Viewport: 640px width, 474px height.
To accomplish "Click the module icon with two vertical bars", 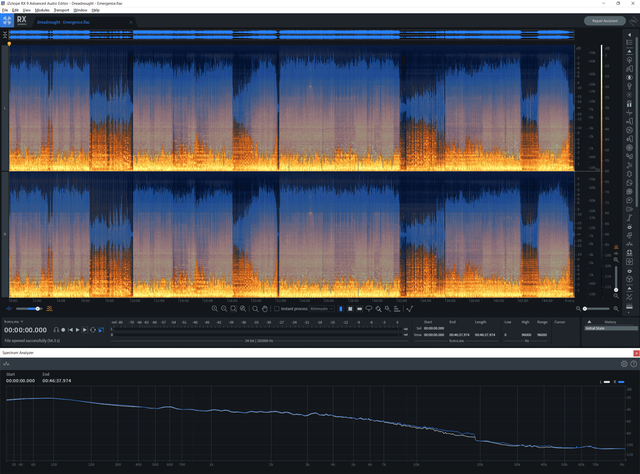I will click(x=629, y=104).
